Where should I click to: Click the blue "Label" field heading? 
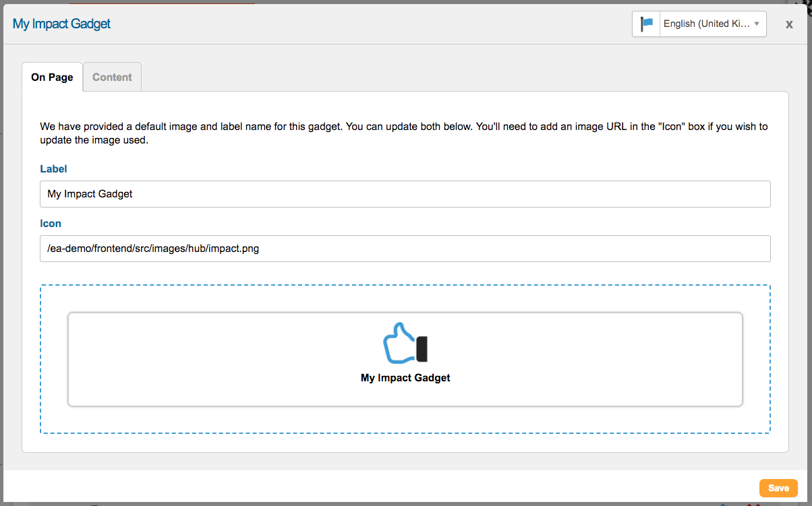pos(54,169)
